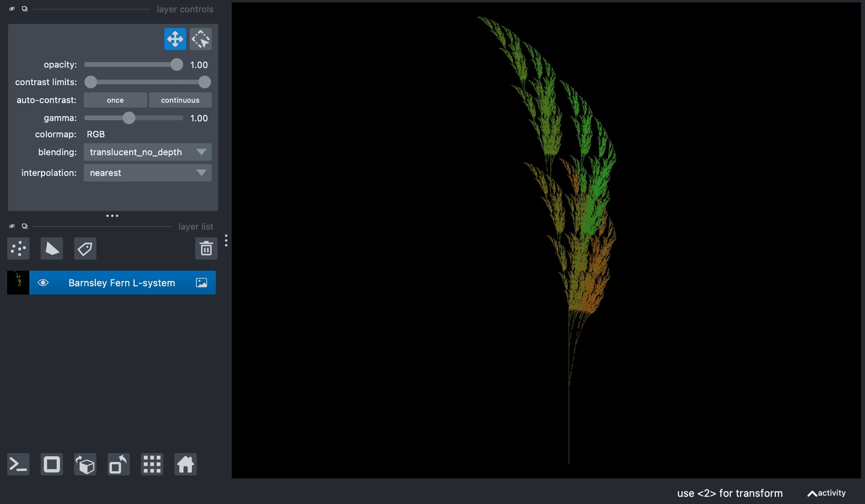Screen dimensions: 865x504
Task: Activate the transform layer tool
Action: [x=200, y=39]
